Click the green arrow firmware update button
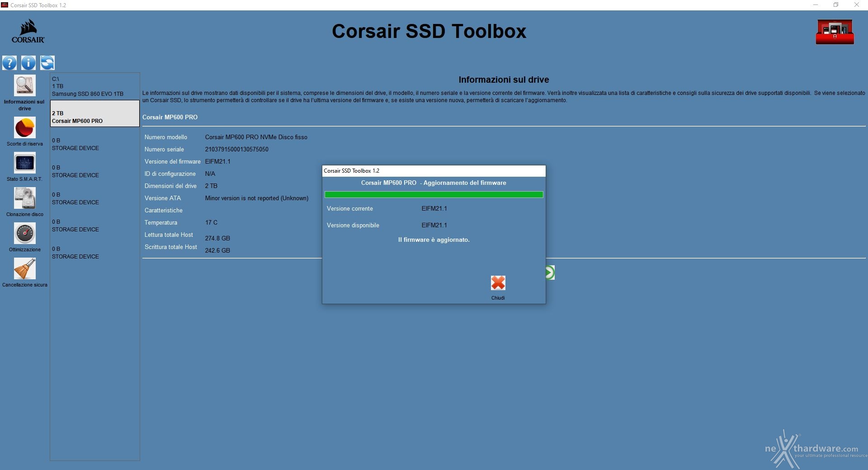Image resolution: width=868 pixels, height=470 pixels. [x=549, y=273]
